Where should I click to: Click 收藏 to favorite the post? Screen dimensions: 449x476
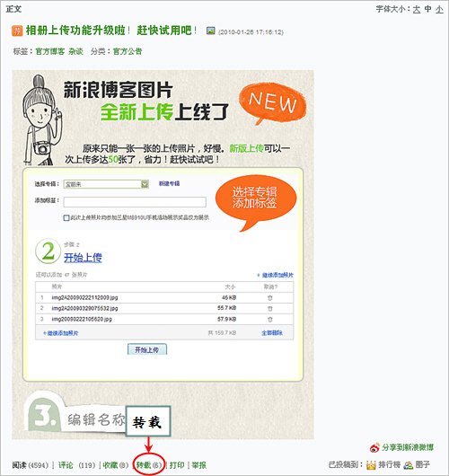click(x=110, y=465)
